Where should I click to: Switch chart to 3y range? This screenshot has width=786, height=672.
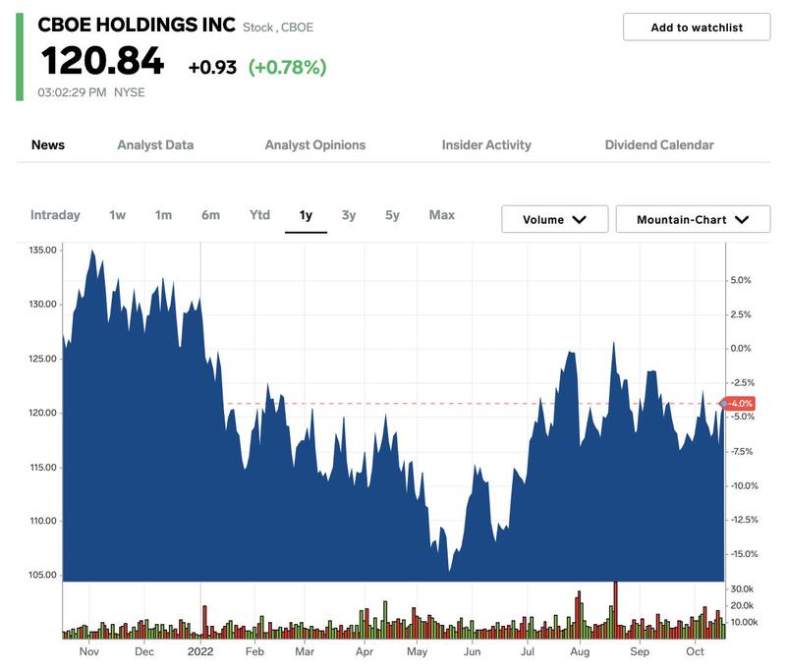click(349, 215)
